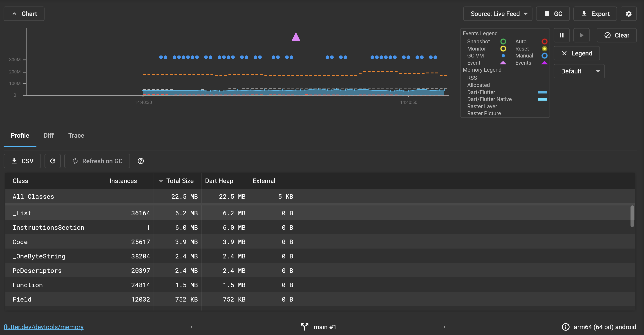Open memory settings gear
Image resolution: width=644 pixels, height=335 pixels.
(x=628, y=14)
